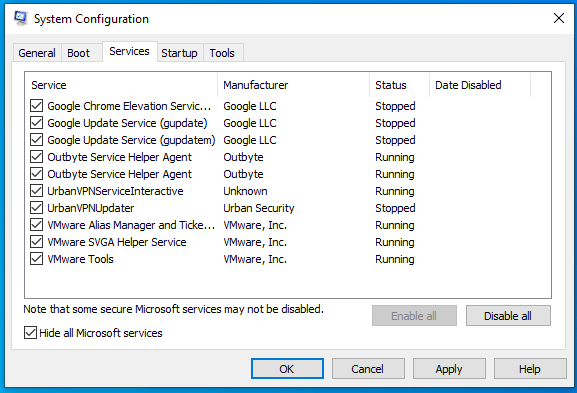577x393 pixels.
Task: Select Google Update Service (gupdatem) name
Action: [x=131, y=140]
